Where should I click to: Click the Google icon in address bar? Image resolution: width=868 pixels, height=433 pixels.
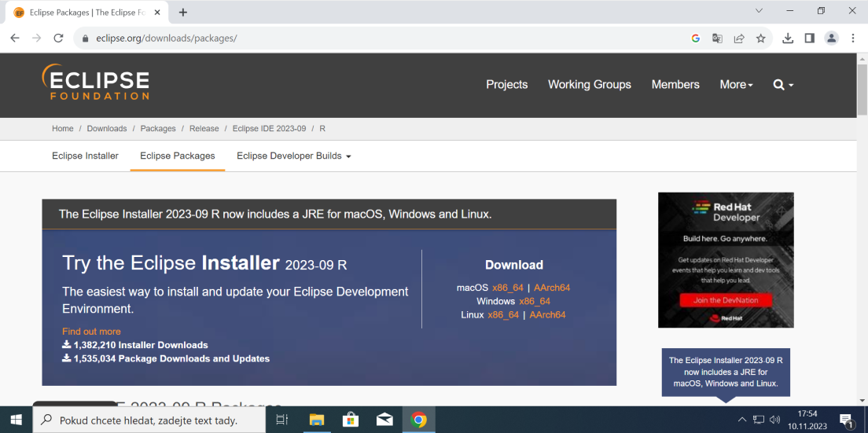coord(696,39)
